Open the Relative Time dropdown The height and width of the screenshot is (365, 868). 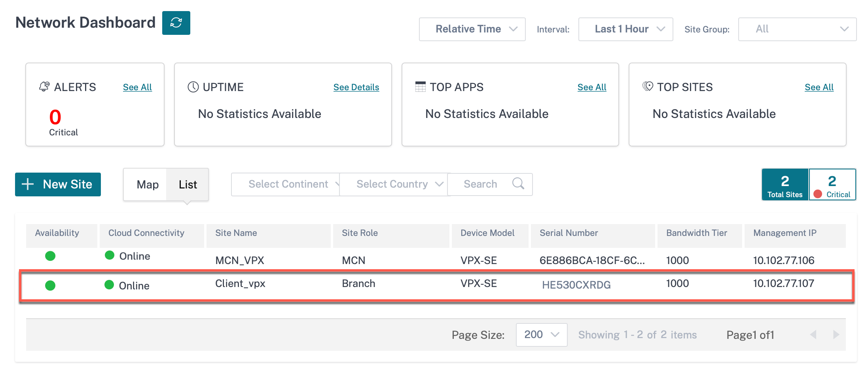click(472, 29)
